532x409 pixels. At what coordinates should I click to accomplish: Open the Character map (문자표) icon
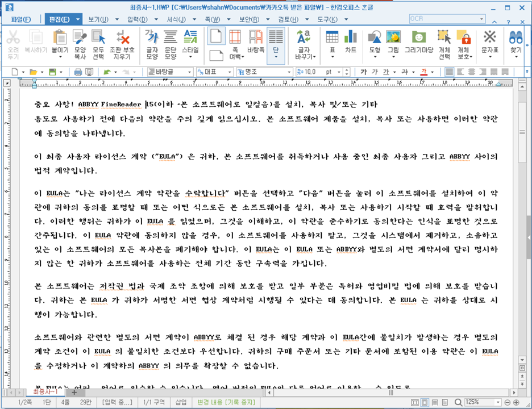click(489, 36)
